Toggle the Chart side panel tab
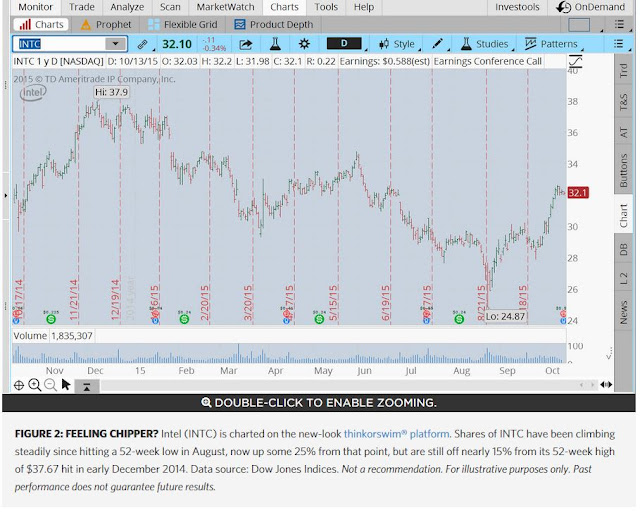The width and height of the screenshot is (640, 515). click(623, 215)
